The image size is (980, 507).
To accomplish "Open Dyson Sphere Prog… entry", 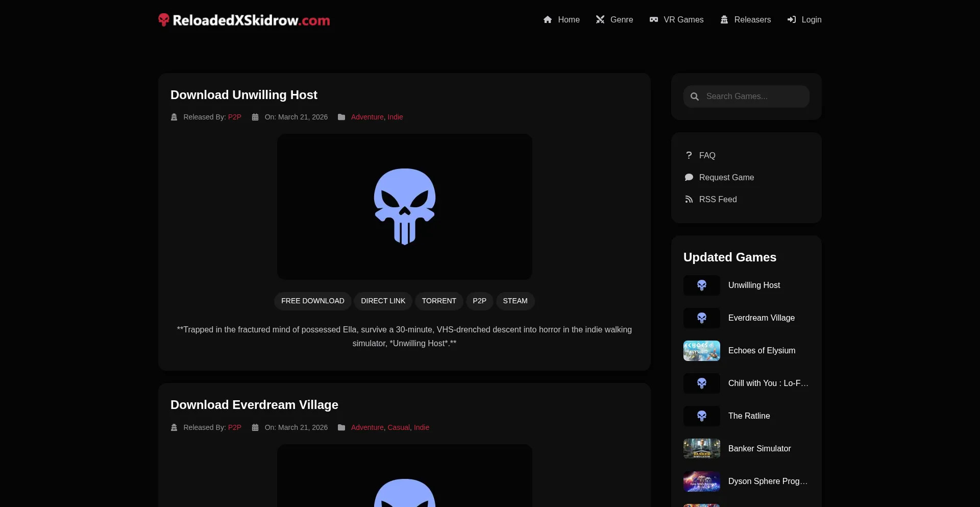I will (768, 481).
